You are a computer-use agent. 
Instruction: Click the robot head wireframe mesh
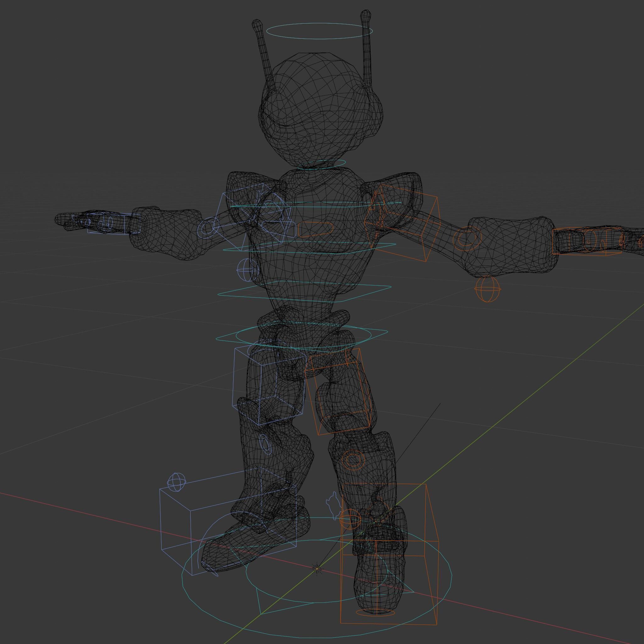point(321,110)
